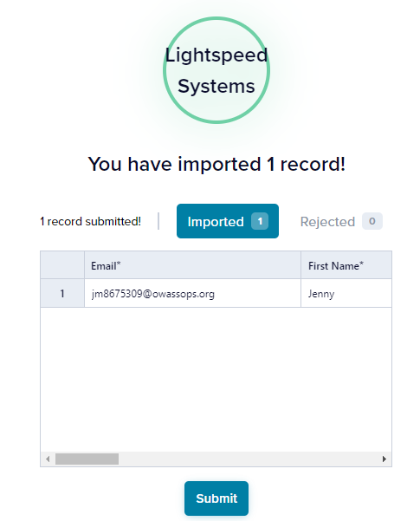Switch to the Imported tab
Image resolution: width=420 pixels, height=521 pixels.
(x=228, y=221)
